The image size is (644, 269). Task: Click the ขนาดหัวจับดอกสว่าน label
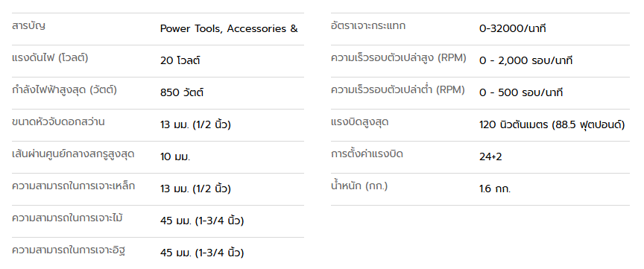[58, 122]
